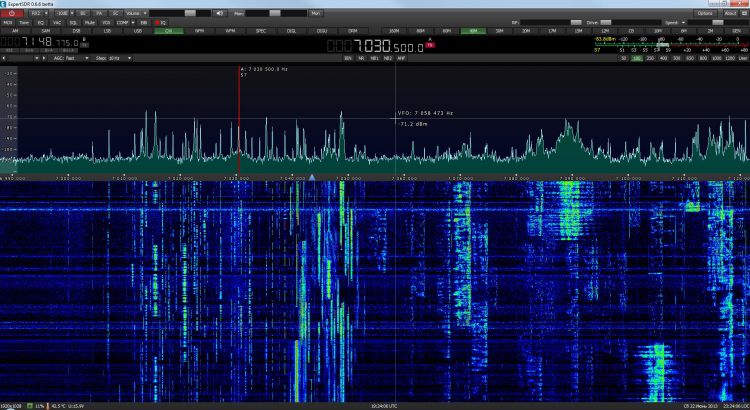Select DSB mode
Screen dimensions: 750x410
click(77, 31)
